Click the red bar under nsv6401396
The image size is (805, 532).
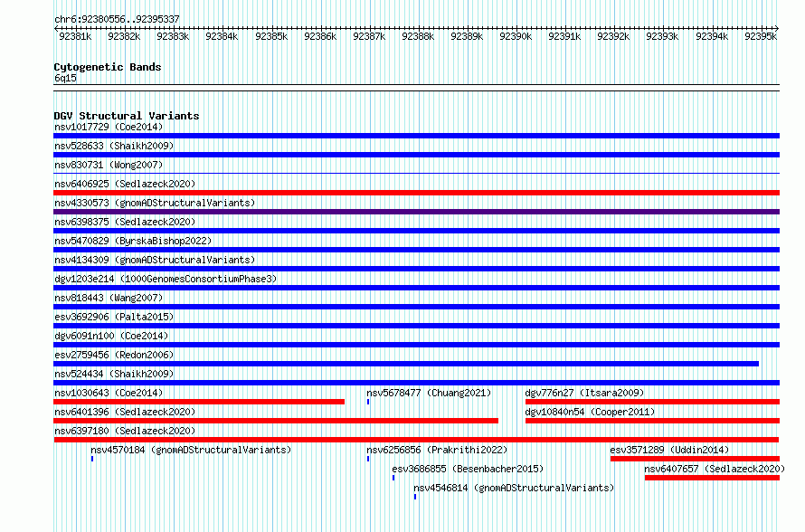[x=276, y=421]
